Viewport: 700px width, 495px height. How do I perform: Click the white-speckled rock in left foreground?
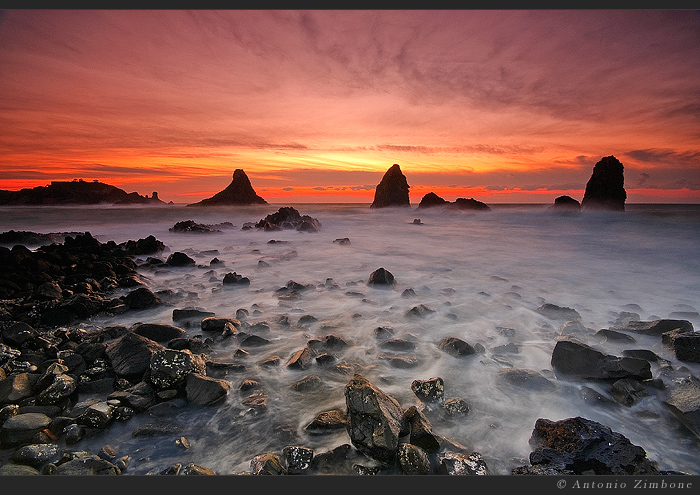[x=172, y=367]
